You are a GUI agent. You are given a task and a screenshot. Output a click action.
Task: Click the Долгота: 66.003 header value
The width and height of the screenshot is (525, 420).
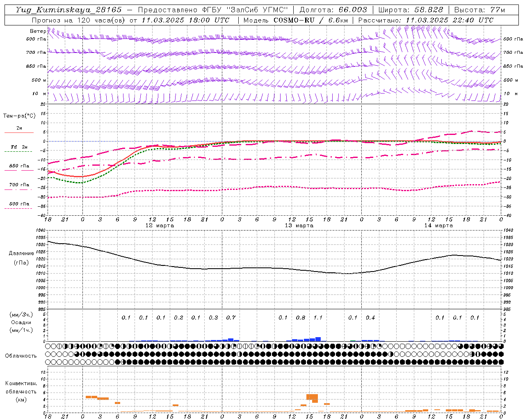pos(333,10)
